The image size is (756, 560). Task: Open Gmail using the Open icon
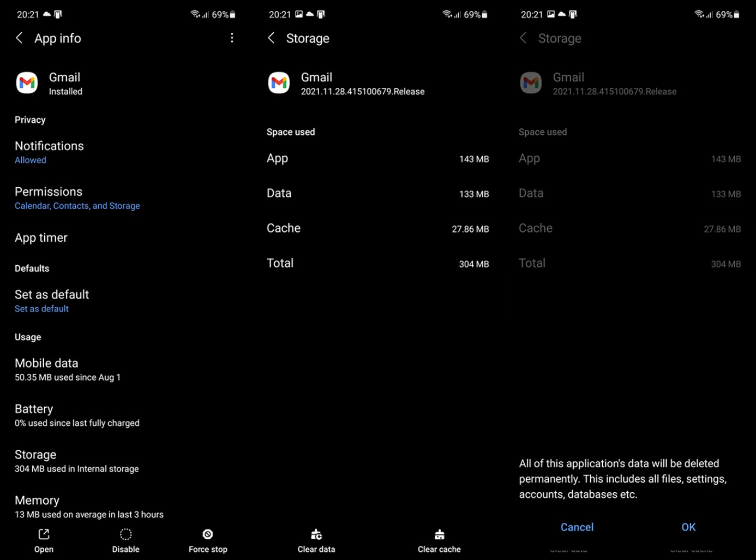click(x=44, y=540)
